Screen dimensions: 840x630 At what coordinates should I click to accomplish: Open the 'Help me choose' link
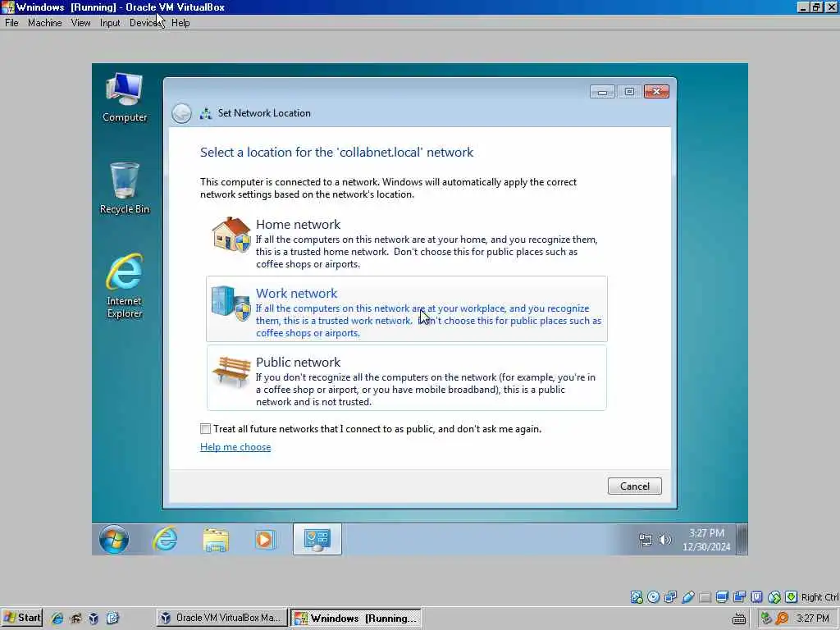point(235,447)
